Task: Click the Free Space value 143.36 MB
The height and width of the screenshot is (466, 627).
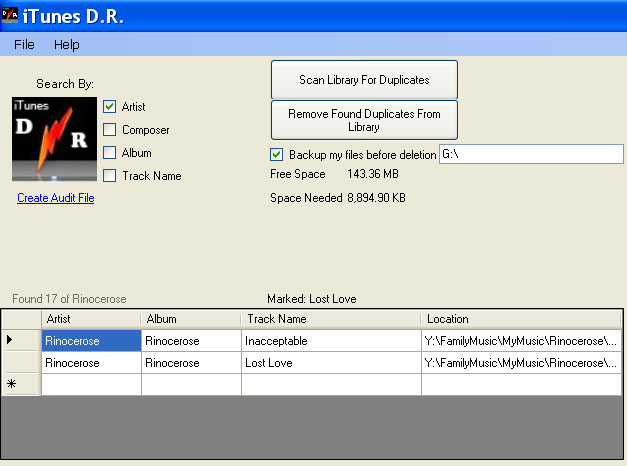Action: 373,174
